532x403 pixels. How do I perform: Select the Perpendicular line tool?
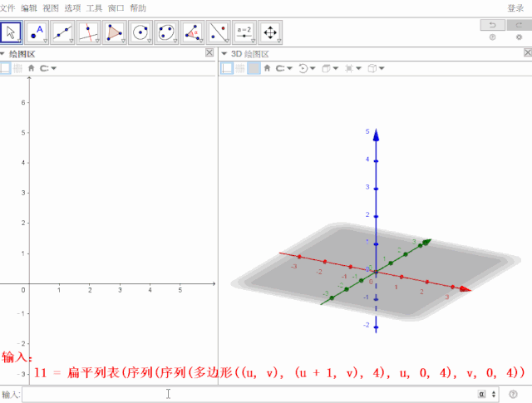(89, 32)
